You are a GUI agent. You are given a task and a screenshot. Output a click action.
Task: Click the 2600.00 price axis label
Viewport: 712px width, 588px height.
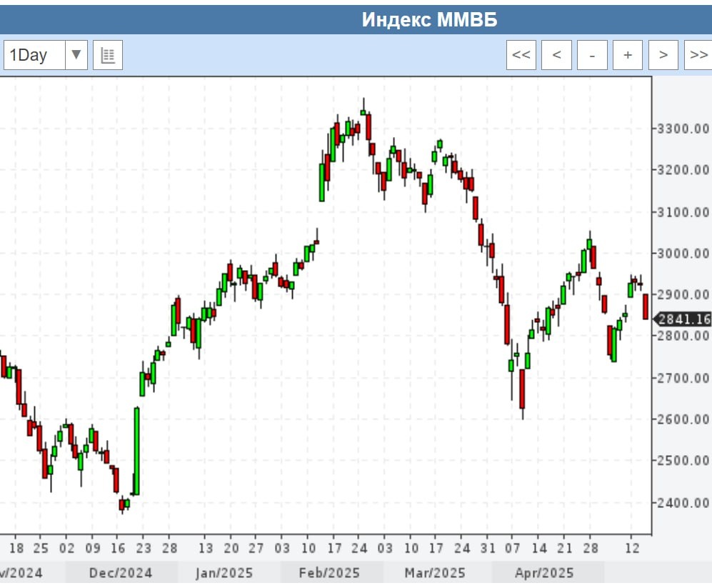pyautogui.click(x=683, y=419)
